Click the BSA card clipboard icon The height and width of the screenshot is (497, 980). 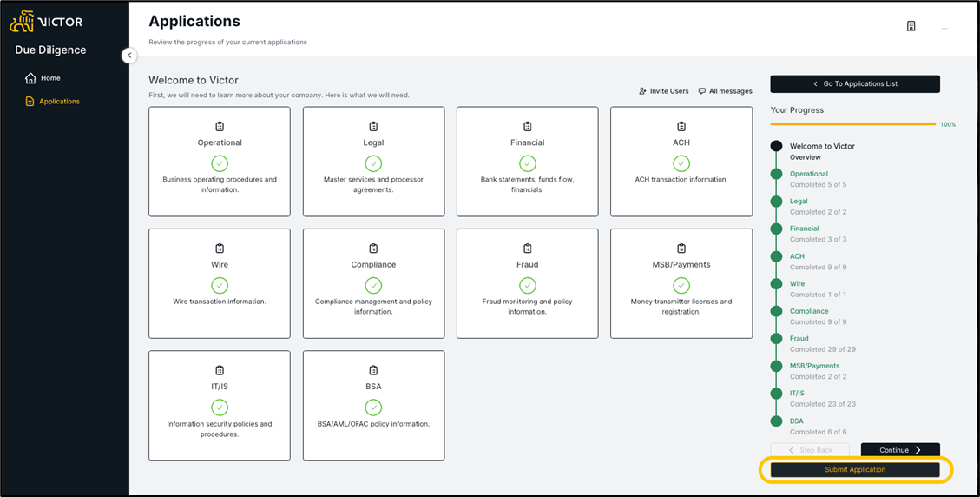373,370
